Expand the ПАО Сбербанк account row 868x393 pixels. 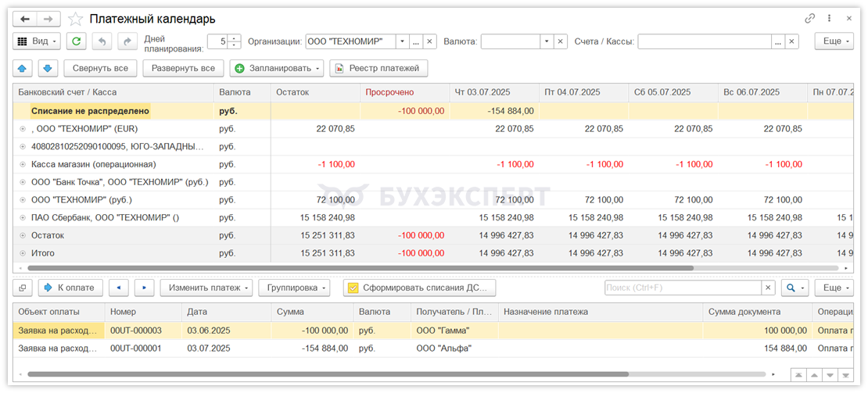click(23, 218)
